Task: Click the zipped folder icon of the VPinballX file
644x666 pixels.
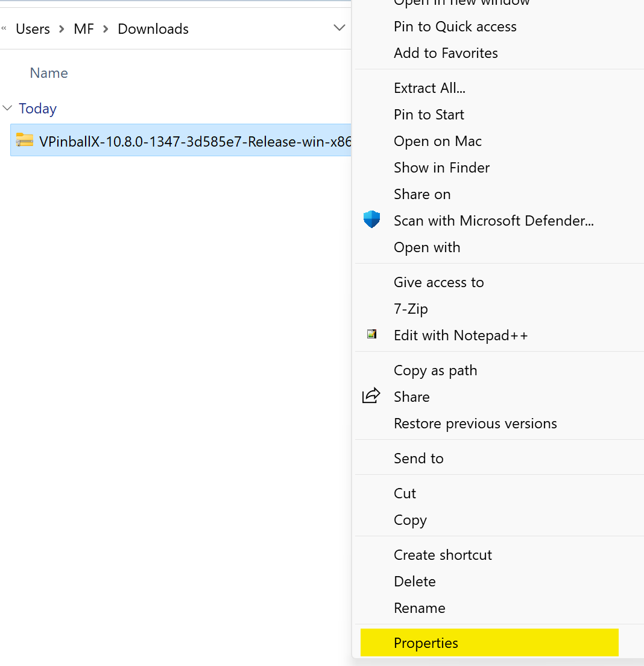Action: (x=24, y=139)
